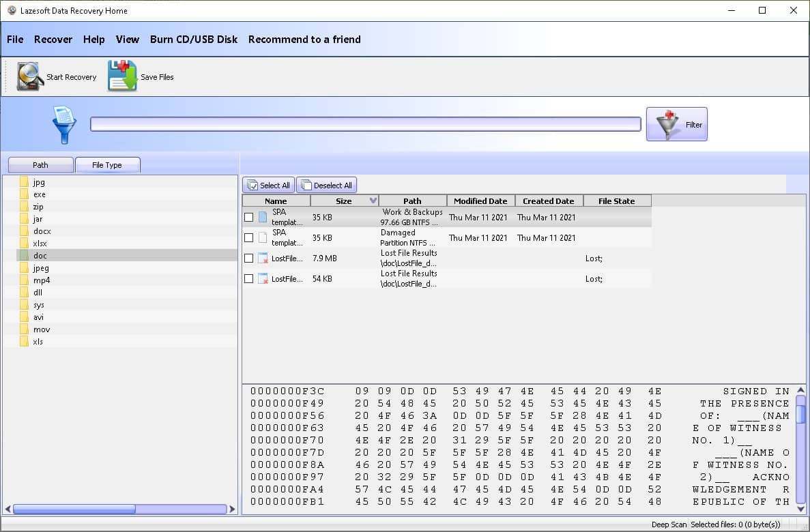Click the mov folder icon

pyautogui.click(x=24, y=329)
